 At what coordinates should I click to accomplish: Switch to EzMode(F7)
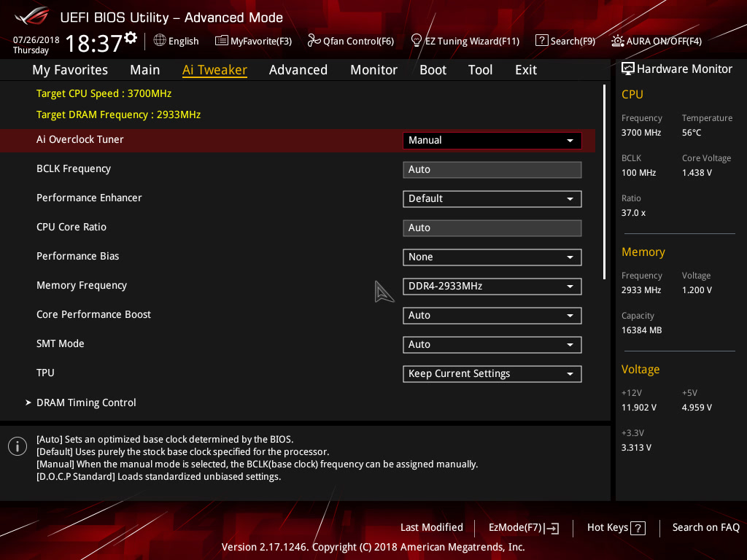click(524, 528)
